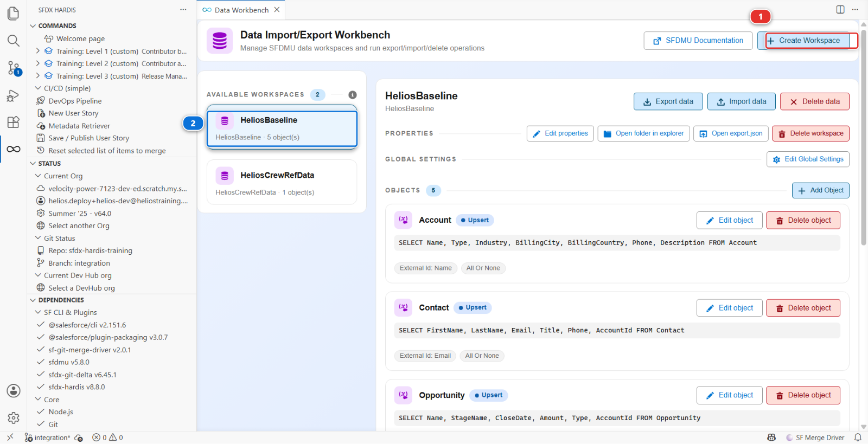Delete the Contact object

click(803, 308)
